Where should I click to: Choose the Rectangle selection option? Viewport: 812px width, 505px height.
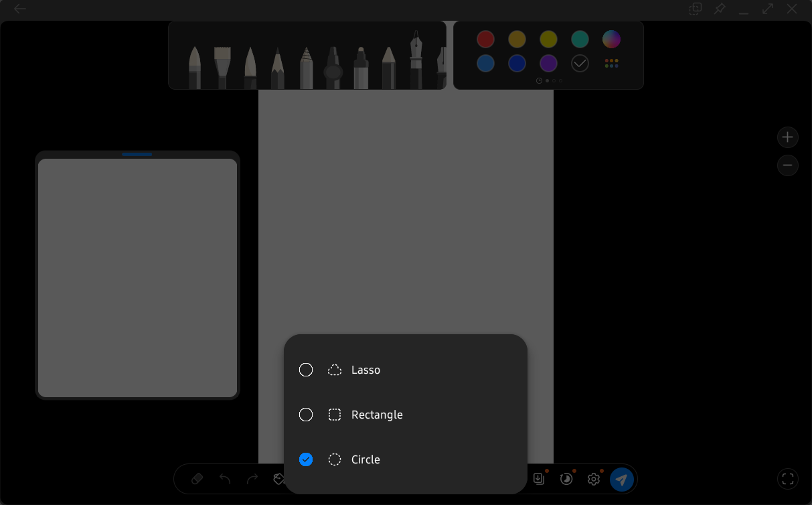coord(306,415)
